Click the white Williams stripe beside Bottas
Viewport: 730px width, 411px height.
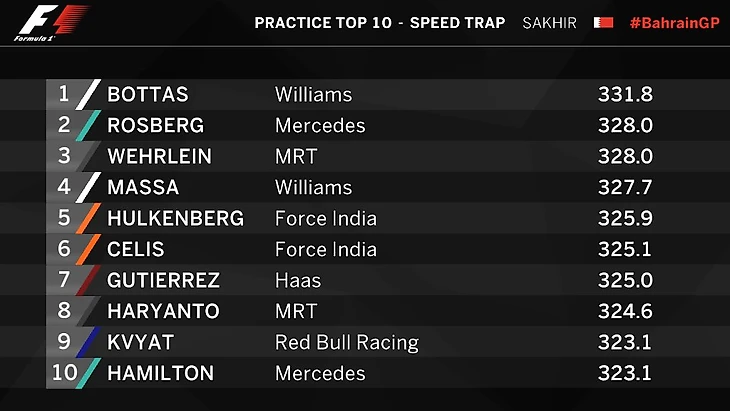tap(89, 95)
